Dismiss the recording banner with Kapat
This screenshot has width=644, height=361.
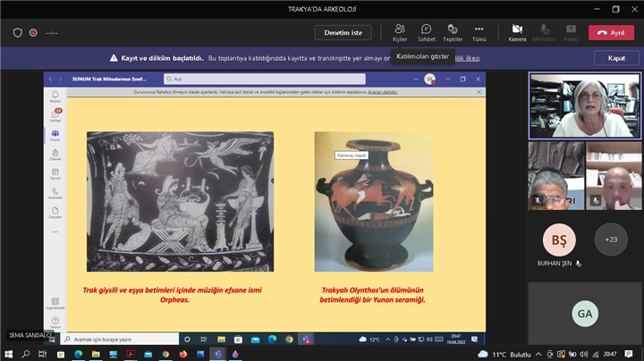tap(616, 58)
